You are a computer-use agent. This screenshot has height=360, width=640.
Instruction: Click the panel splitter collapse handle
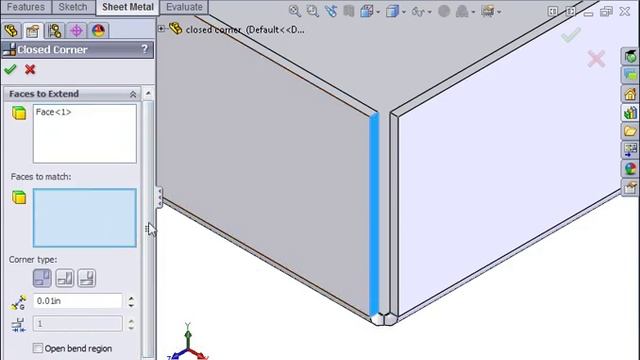[159, 197]
